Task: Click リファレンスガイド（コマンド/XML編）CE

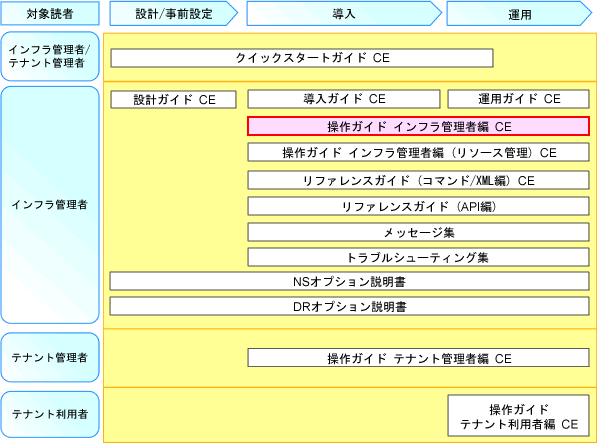Action: pos(418,180)
